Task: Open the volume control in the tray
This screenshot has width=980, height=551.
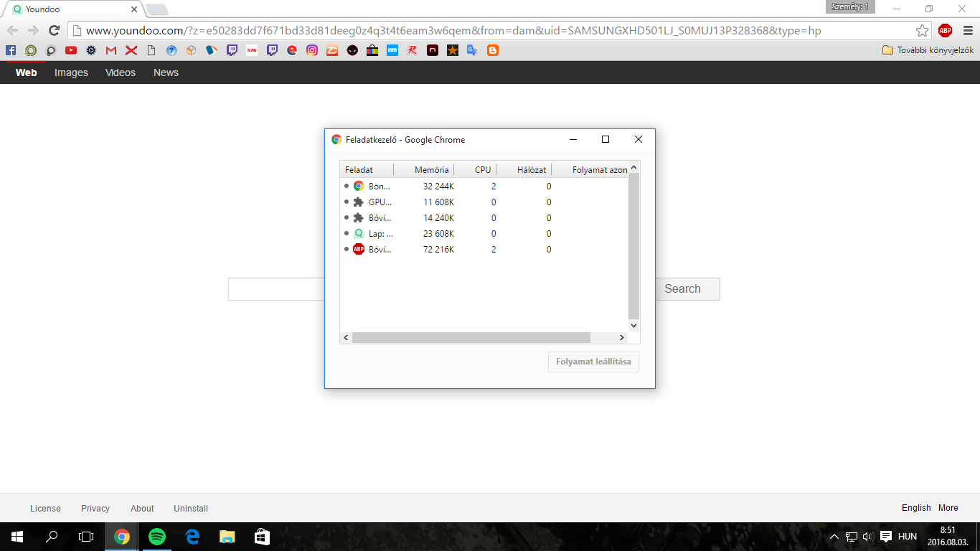Action: [x=868, y=536]
